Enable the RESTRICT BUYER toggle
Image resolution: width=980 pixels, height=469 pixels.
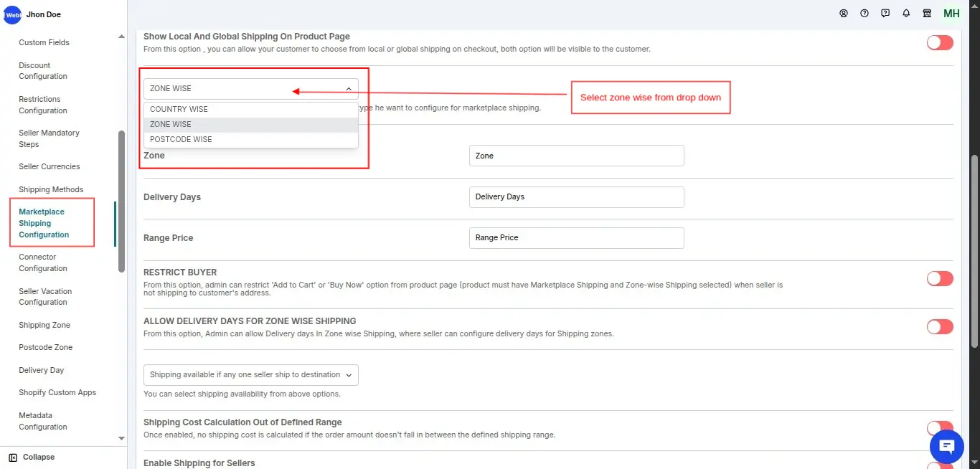click(940, 278)
